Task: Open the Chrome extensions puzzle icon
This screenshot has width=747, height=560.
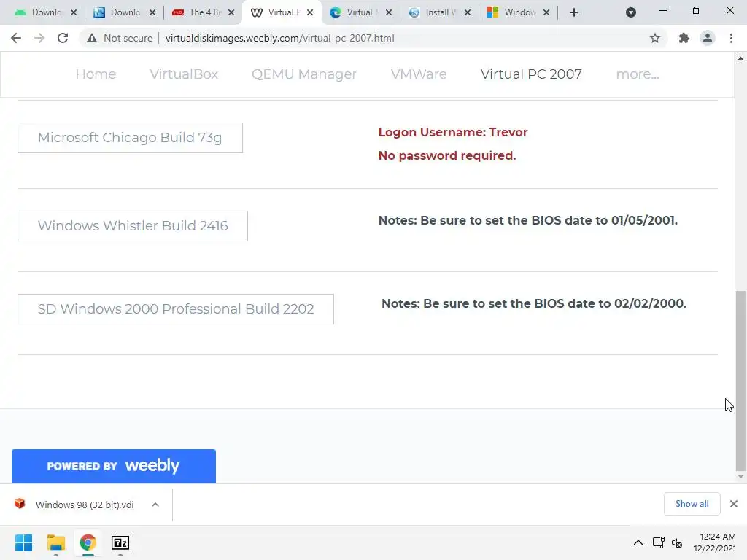Action: [x=684, y=38]
